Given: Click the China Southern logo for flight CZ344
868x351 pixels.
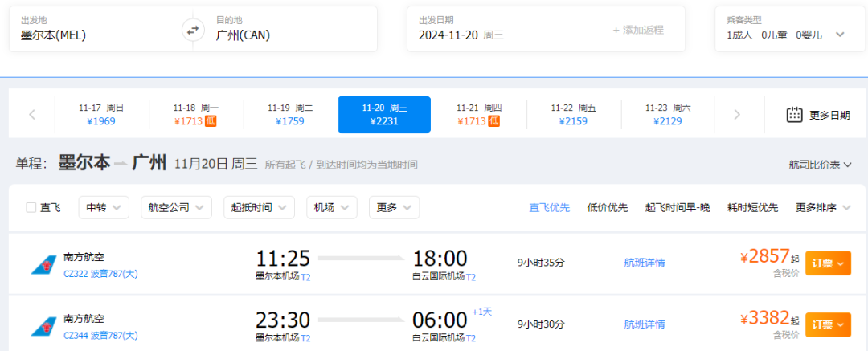Looking at the screenshot, I should pyautogui.click(x=43, y=325).
